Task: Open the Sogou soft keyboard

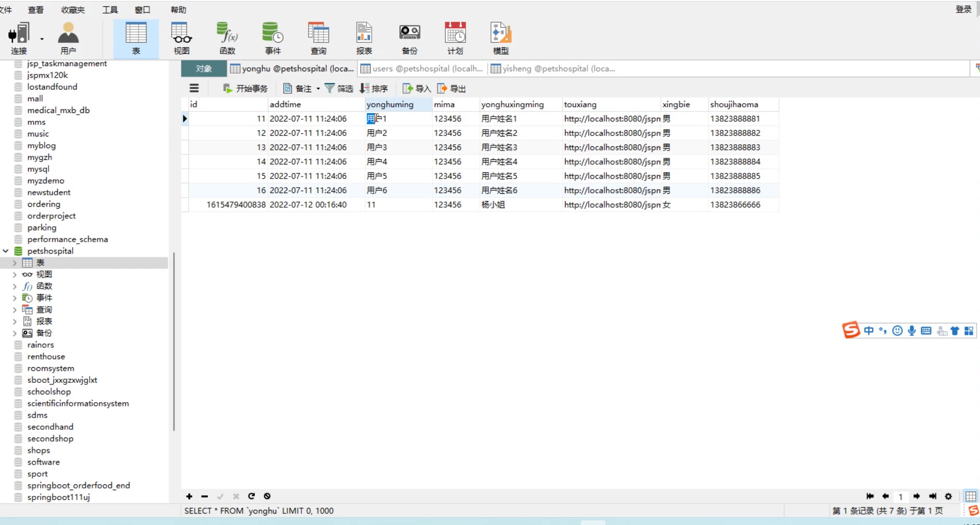Action: (x=926, y=331)
